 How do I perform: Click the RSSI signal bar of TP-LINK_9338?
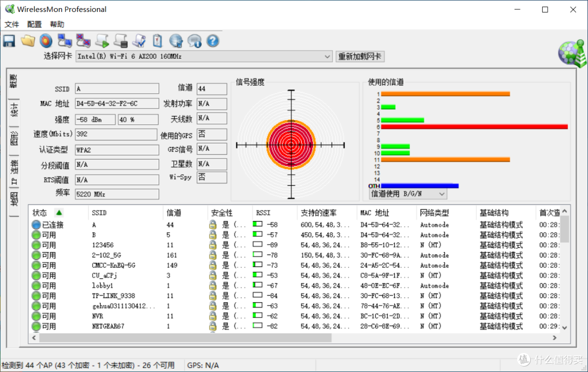tap(258, 295)
